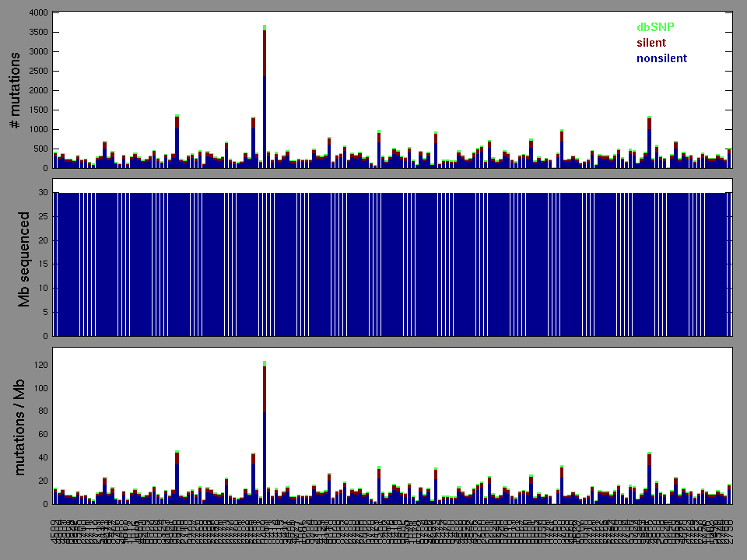The height and width of the screenshot is (560, 747).
Task: Select the 30 tick on the Mb sequenced axis
Action: [44, 192]
